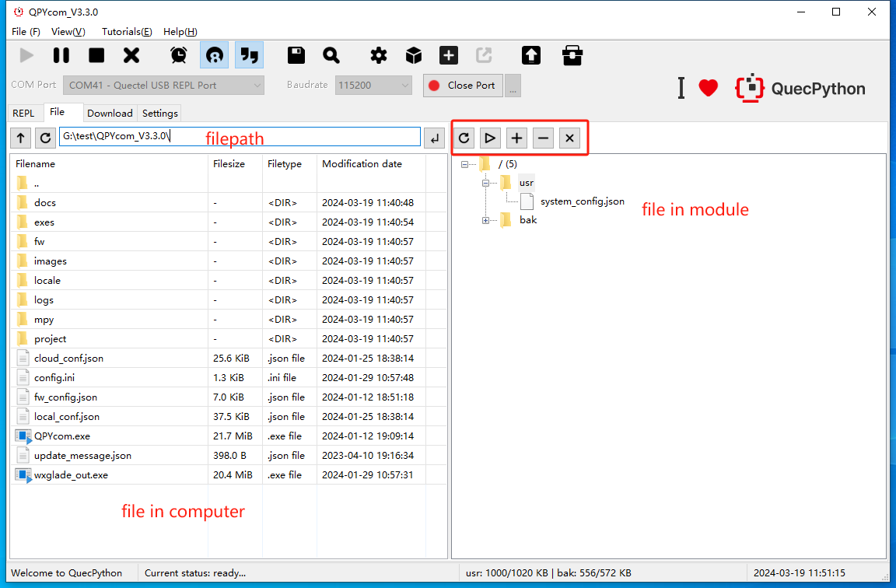Select the locale folder
The height and width of the screenshot is (588, 896).
(x=229, y=281)
